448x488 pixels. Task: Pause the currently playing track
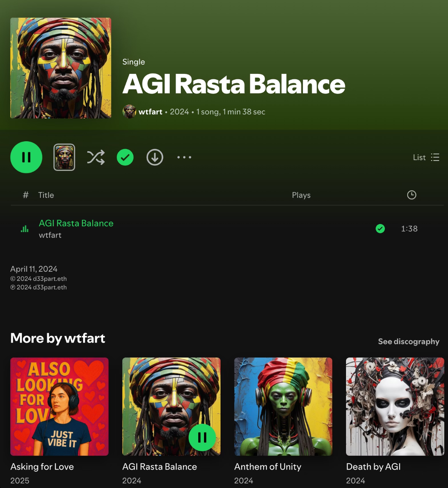pyautogui.click(x=26, y=157)
